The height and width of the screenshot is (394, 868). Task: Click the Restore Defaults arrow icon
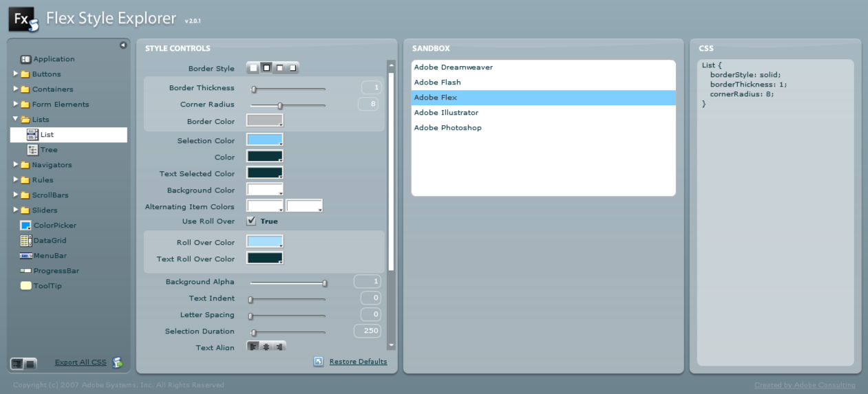click(319, 362)
